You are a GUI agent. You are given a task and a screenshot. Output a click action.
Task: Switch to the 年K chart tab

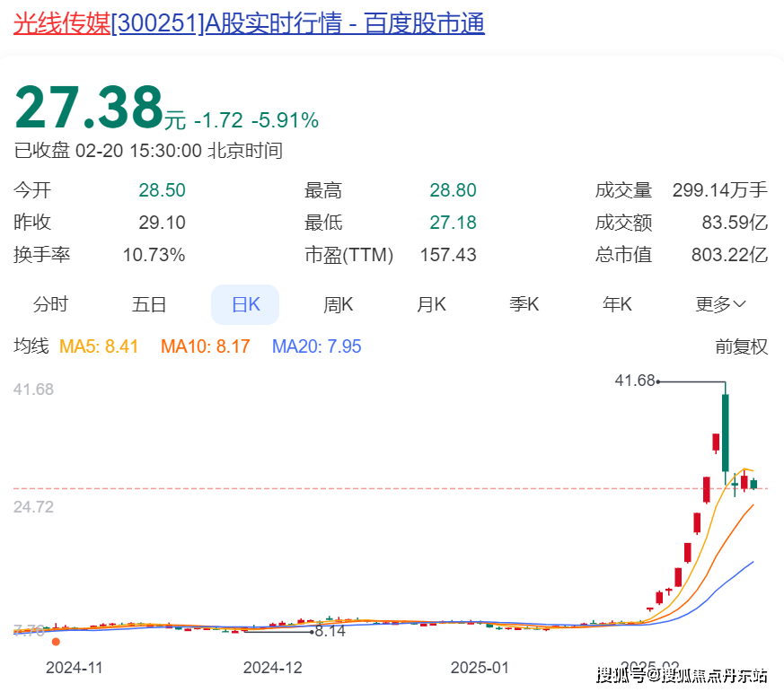click(x=617, y=304)
